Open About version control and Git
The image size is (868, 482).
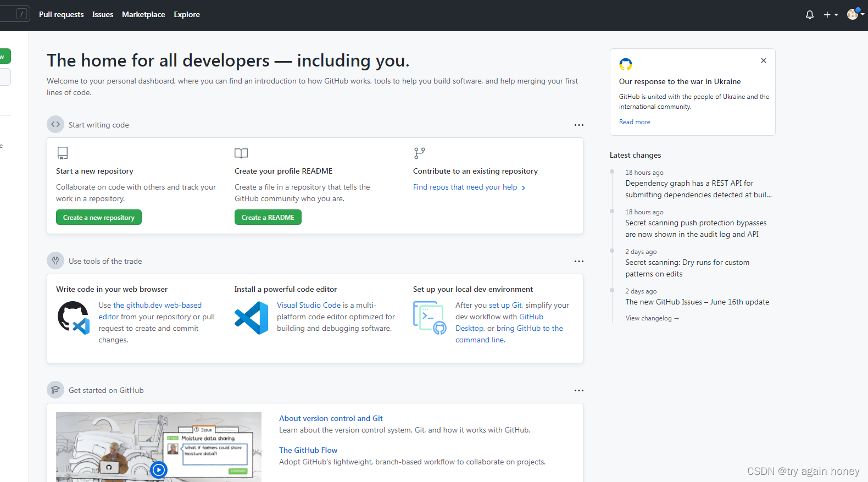click(331, 418)
